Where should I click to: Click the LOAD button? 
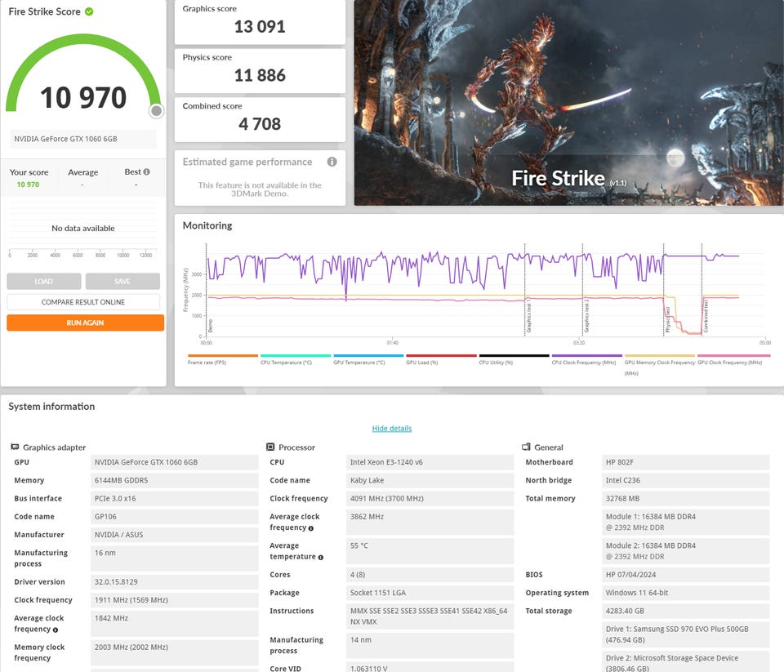44,282
